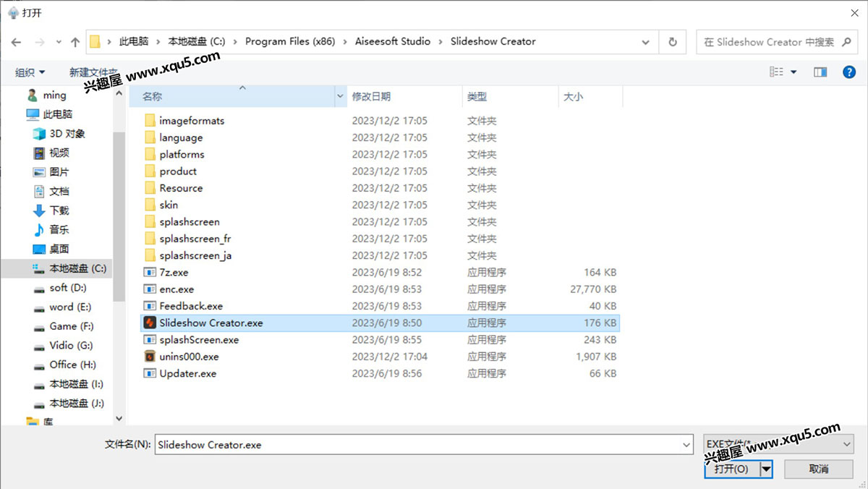
Task: Open the 名称 column filter dropdown
Action: 341,96
